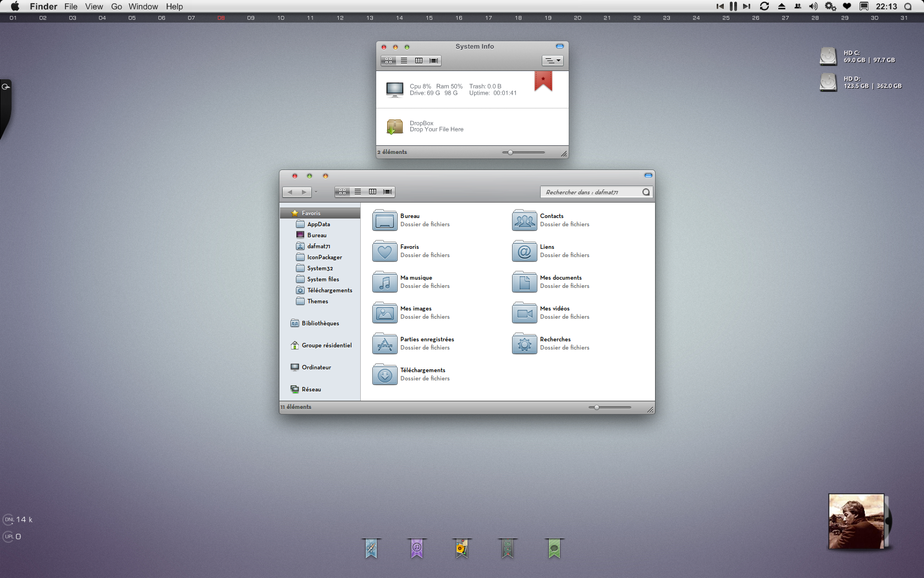Go back in the file browser
924x578 pixels.
(x=290, y=192)
